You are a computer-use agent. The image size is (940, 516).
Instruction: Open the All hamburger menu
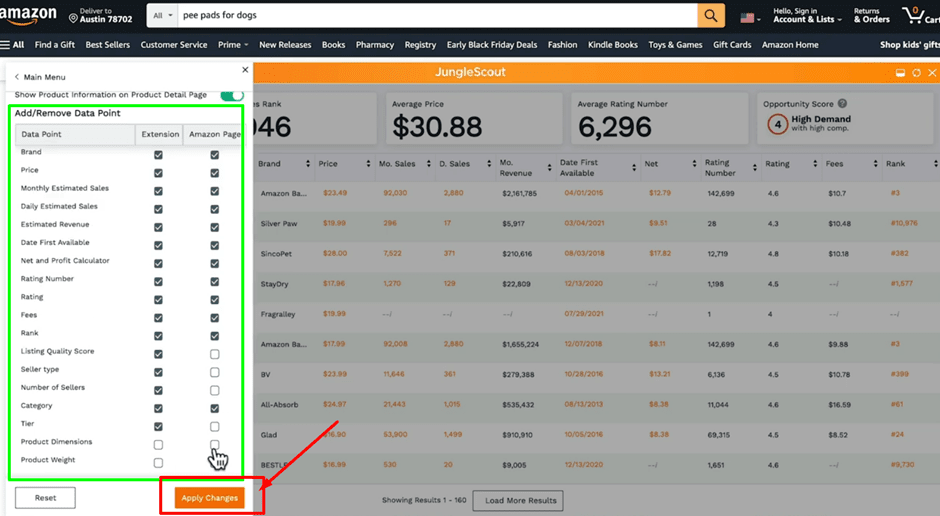click(x=13, y=45)
